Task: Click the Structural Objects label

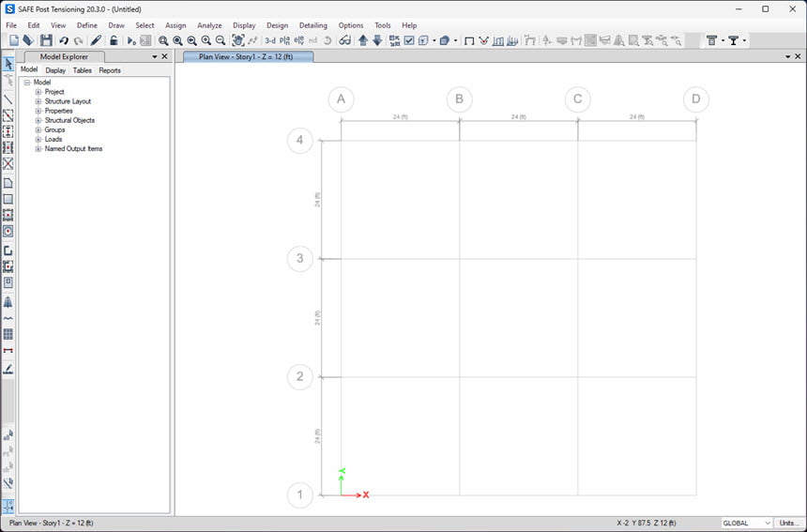Action: 69,120
